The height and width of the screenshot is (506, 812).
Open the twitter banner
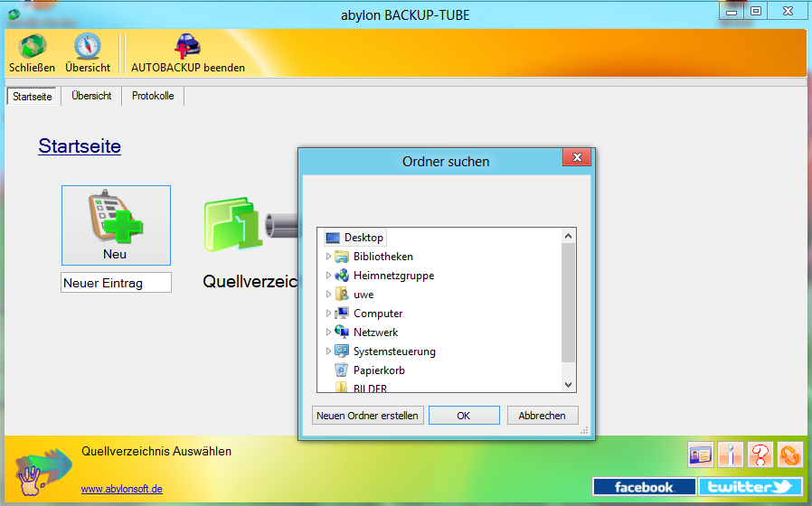pyautogui.click(x=750, y=487)
